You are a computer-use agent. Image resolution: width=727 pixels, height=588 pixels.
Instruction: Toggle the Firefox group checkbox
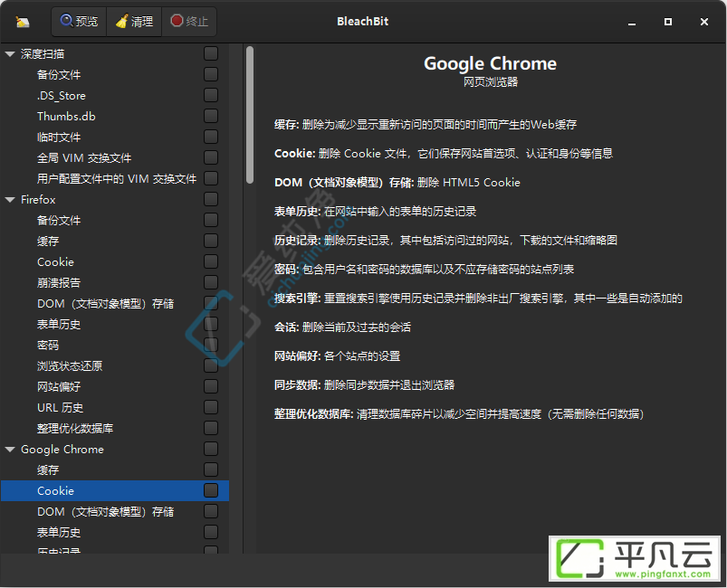[x=211, y=199]
